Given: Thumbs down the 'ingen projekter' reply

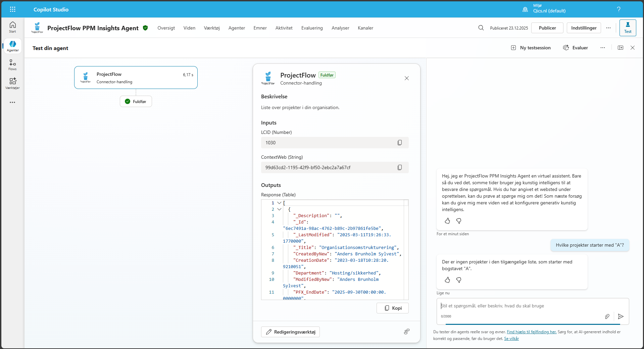Looking at the screenshot, I should (x=459, y=280).
